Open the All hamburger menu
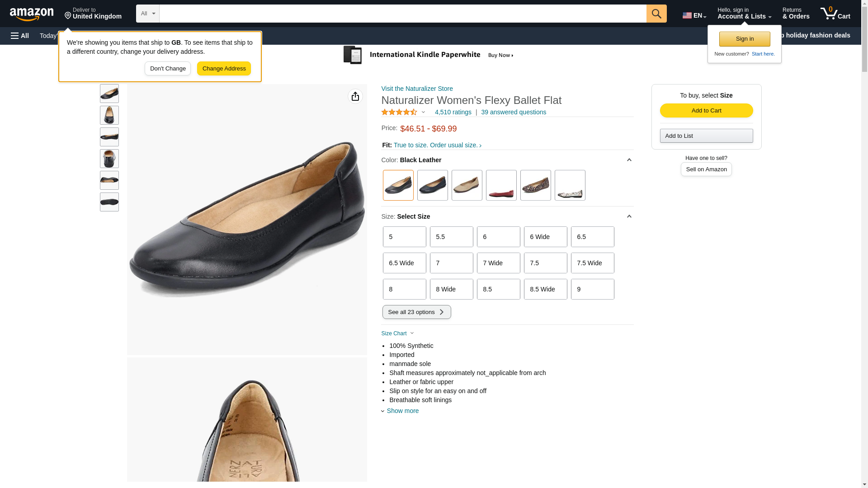 pos(20,36)
